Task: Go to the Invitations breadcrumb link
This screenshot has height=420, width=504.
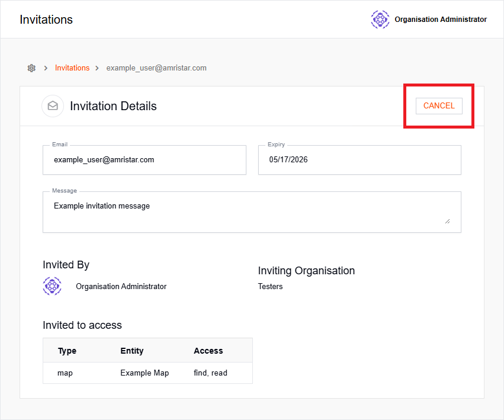Action: [x=72, y=68]
